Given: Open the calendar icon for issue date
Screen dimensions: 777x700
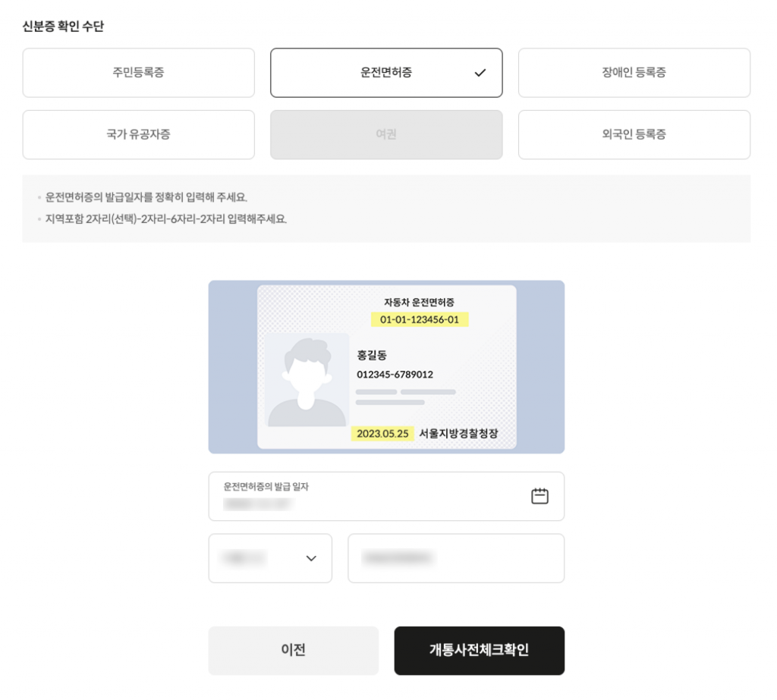Looking at the screenshot, I should [539, 496].
